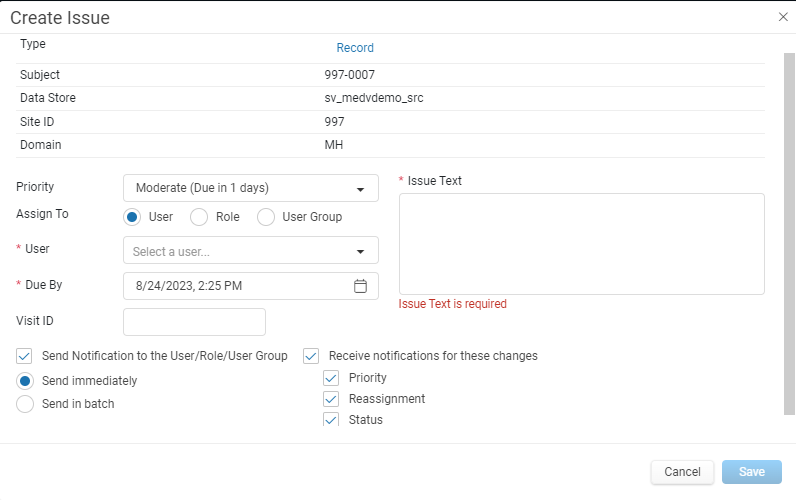Image resolution: width=796 pixels, height=500 pixels.
Task: Open the Due By calendar picker icon
Action: click(x=360, y=286)
